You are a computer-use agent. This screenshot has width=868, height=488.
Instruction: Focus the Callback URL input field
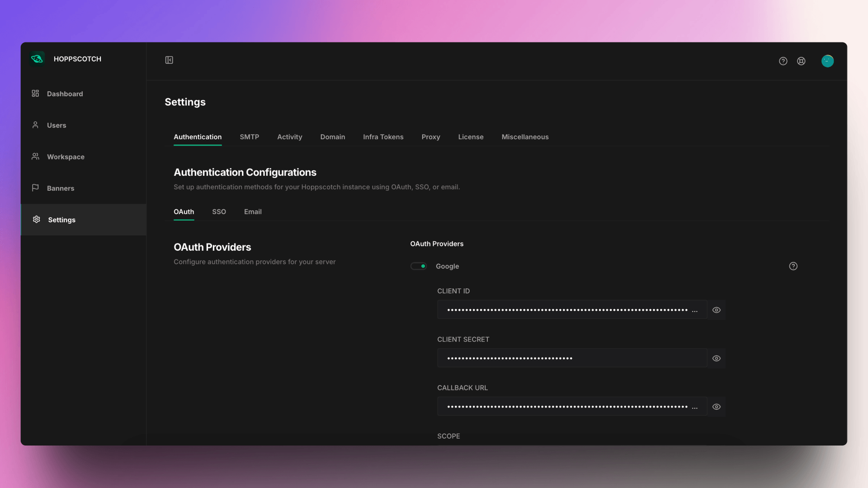coord(572,407)
